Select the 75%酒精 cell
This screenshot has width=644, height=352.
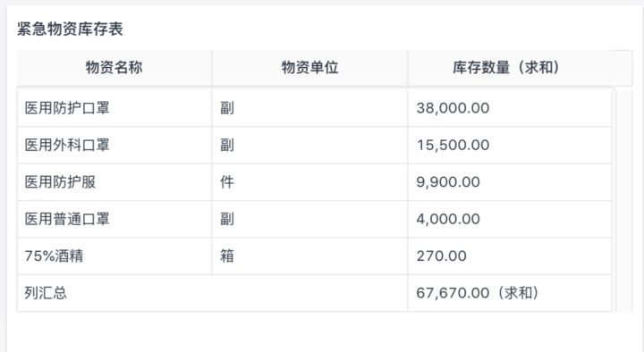point(114,256)
